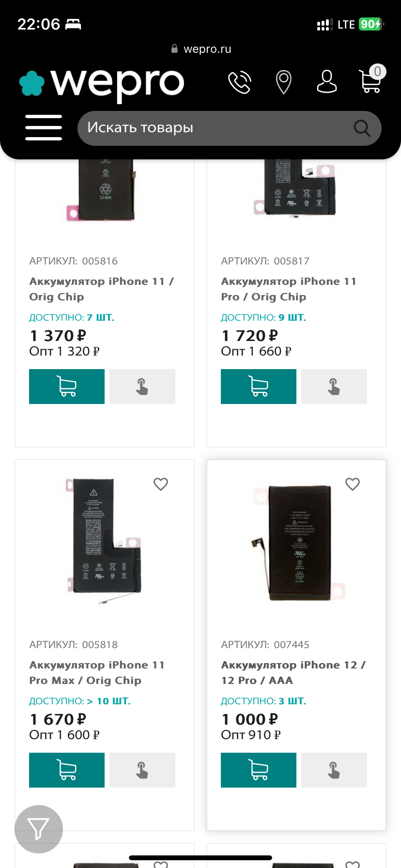Open the store location pin icon

click(283, 82)
